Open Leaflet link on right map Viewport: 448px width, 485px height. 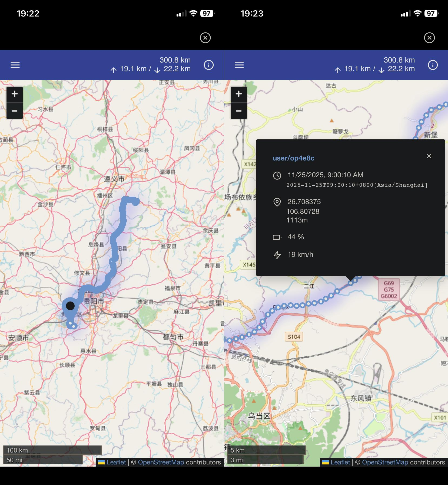(340, 462)
